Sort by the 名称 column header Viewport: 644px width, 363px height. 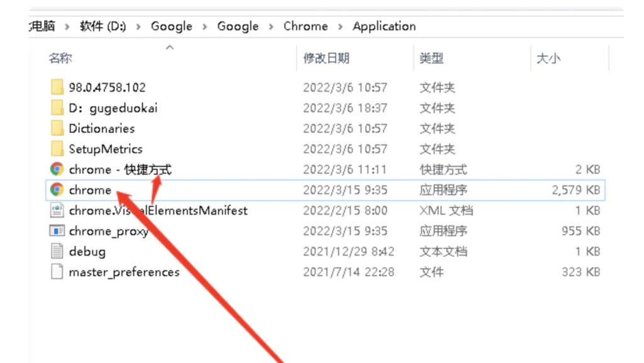tap(60, 59)
